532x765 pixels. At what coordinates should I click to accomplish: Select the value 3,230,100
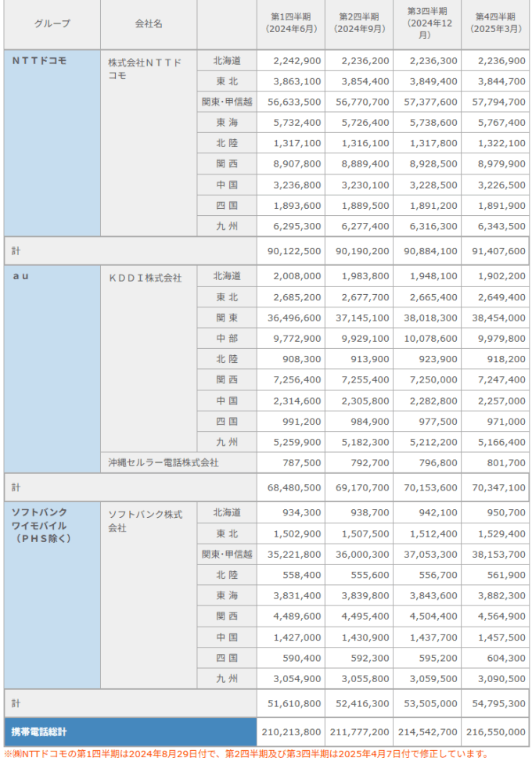[365, 185]
